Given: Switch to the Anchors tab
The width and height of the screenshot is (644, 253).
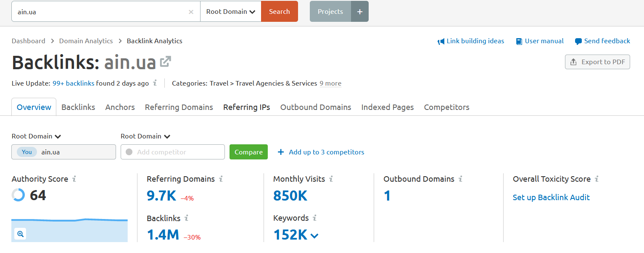Looking at the screenshot, I should click(120, 107).
